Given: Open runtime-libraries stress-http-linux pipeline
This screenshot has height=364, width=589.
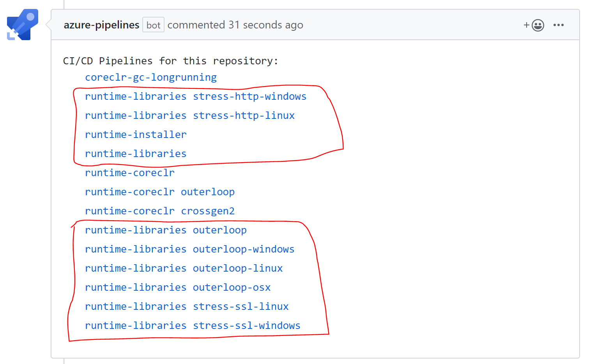Looking at the screenshot, I should pos(190,115).
